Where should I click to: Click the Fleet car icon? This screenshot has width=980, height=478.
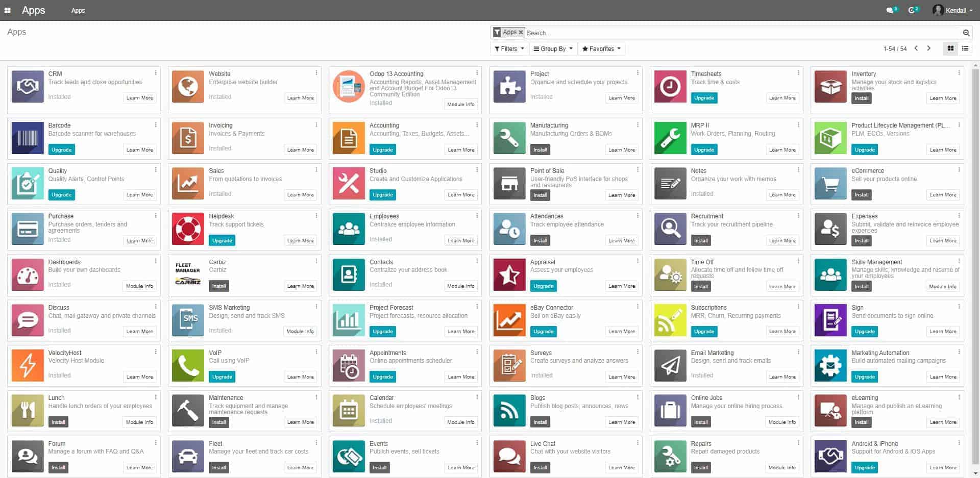point(188,456)
